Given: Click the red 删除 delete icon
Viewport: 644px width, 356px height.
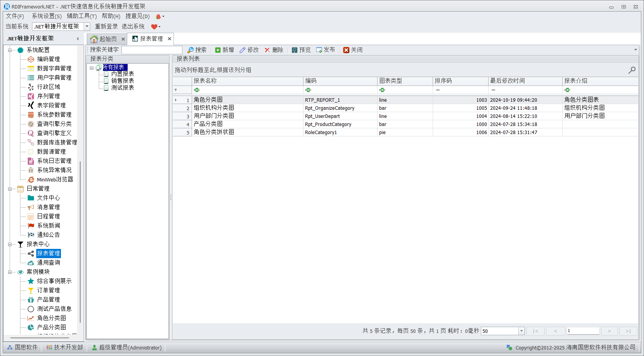Looking at the screenshot, I should point(267,50).
